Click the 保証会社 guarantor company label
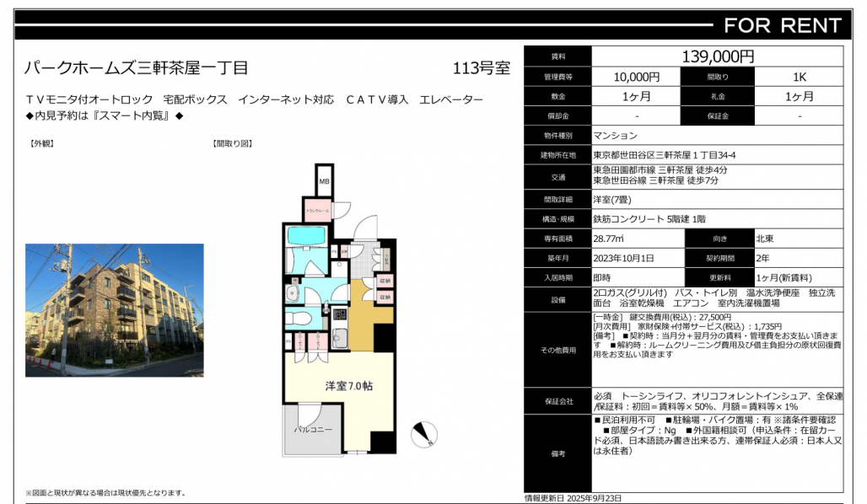 [x=557, y=401]
